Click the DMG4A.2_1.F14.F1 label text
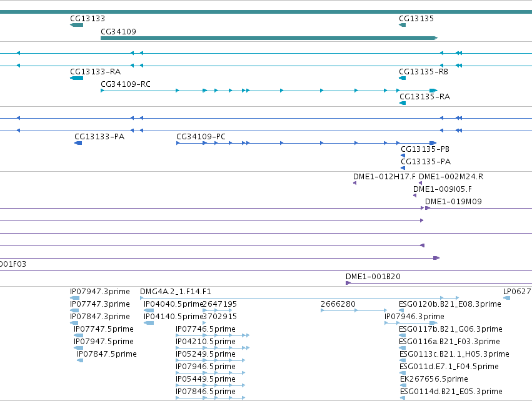Viewport: 532px width, 401px height. [x=176, y=292]
